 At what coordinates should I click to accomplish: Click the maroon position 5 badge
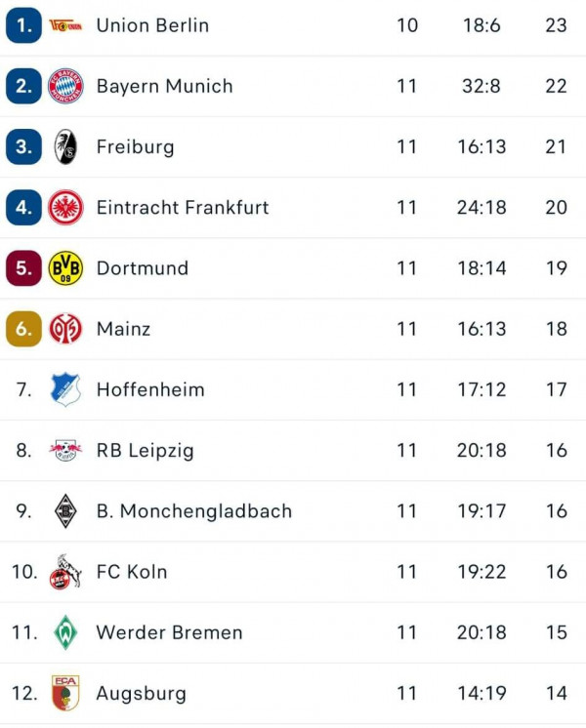click(23, 268)
